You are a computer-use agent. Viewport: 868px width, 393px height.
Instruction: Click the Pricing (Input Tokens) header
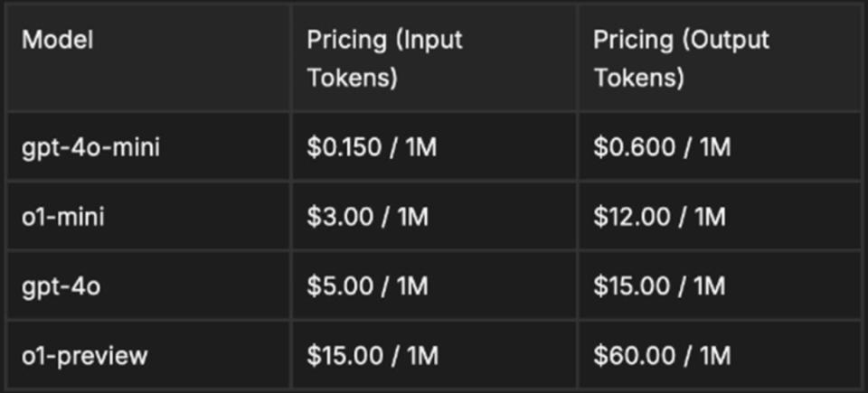[x=385, y=60]
